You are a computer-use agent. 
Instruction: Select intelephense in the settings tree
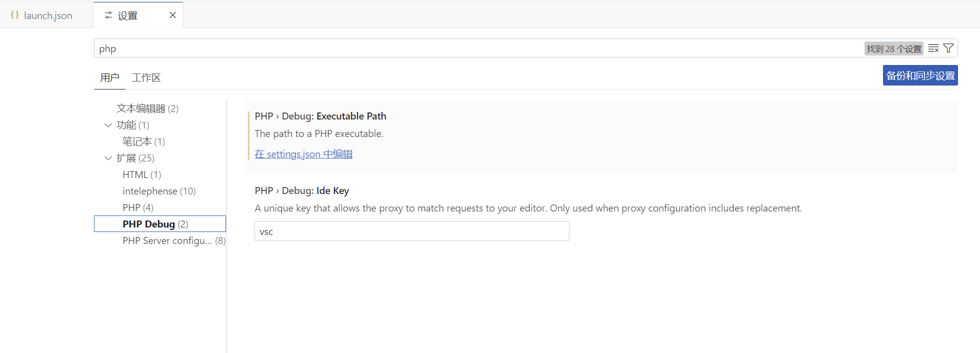(x=159, y=191)
